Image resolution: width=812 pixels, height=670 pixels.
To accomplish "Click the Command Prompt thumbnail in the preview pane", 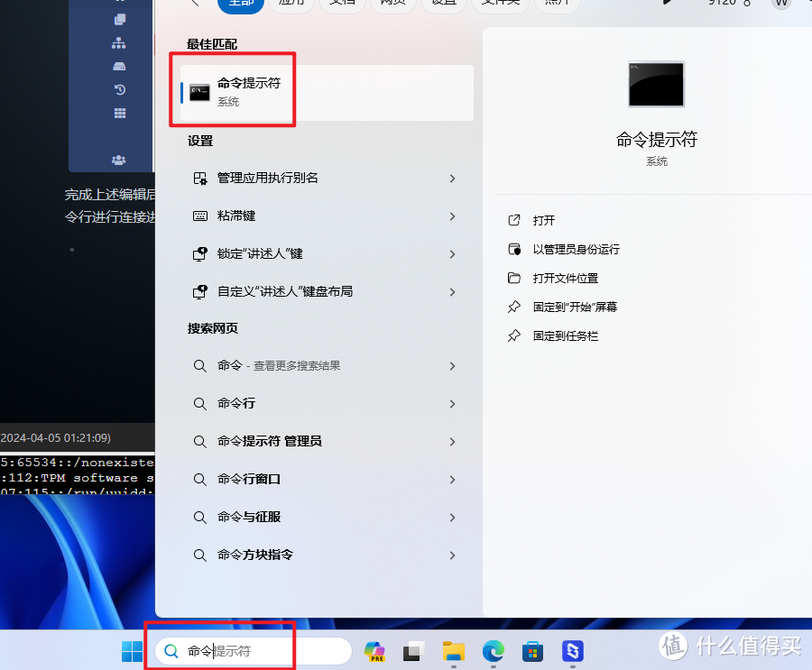I will pos(656,85).
